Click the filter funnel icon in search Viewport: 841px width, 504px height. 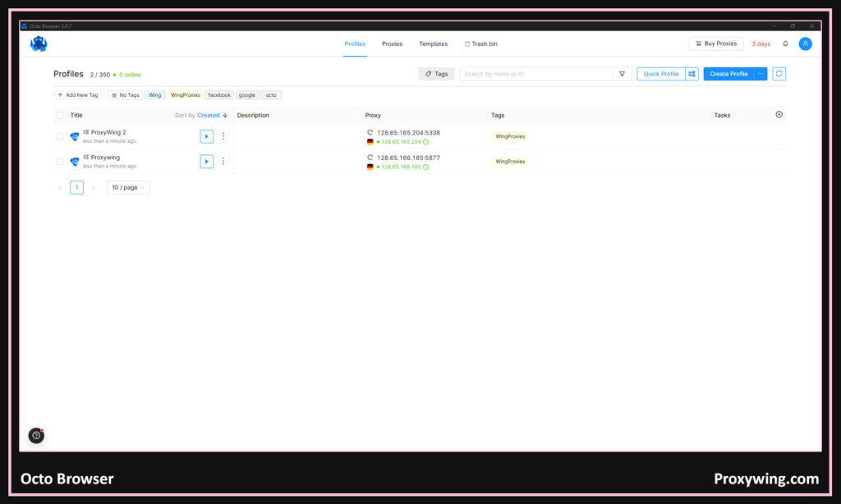coord(623,74)
